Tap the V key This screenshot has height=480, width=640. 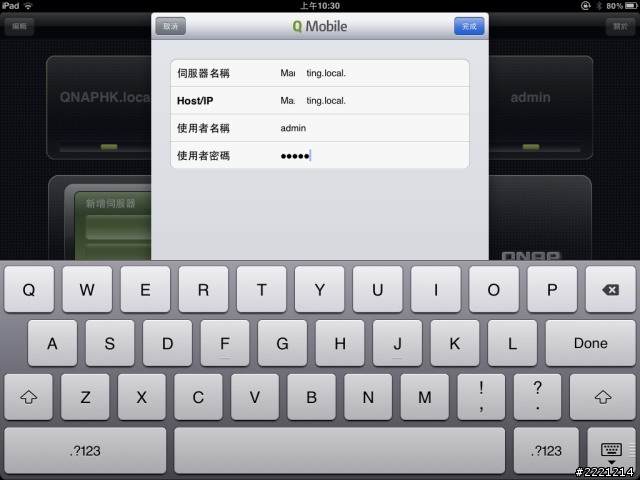(x=255, y=397)
